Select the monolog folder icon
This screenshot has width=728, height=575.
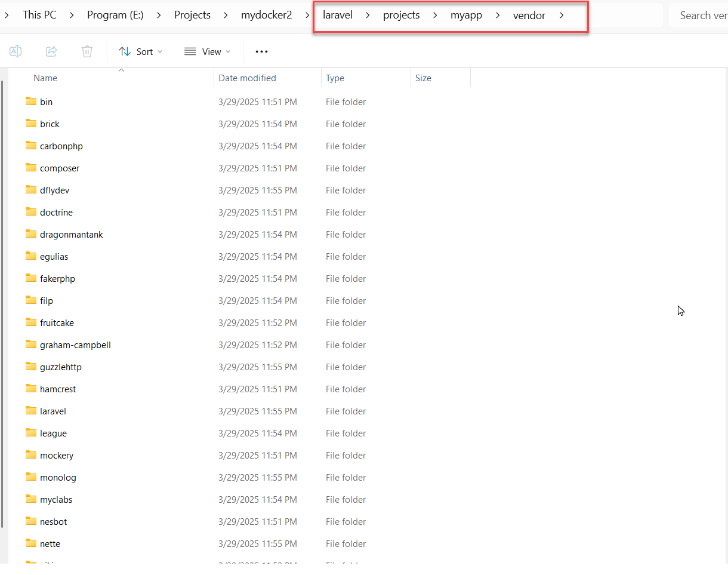[31, 477]
